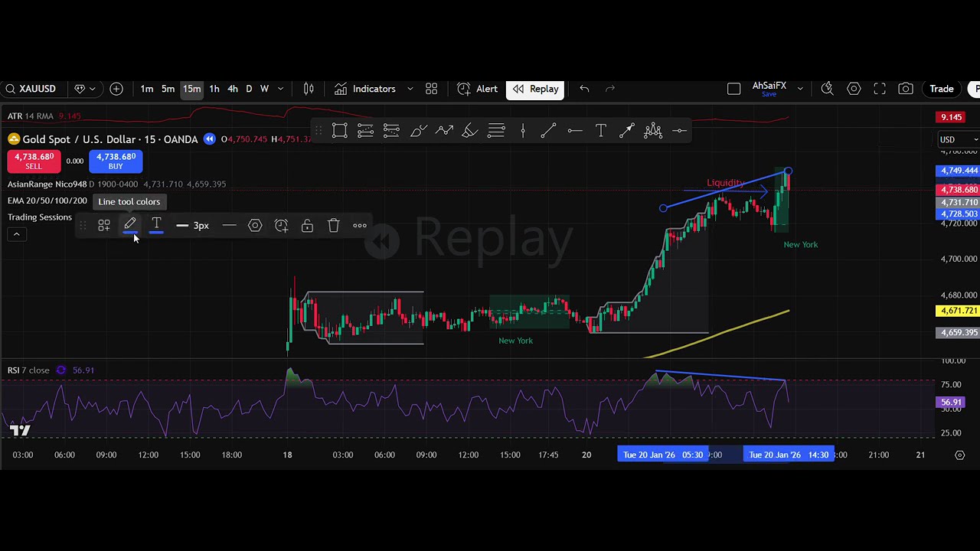
Task: Open the text color picker
Action: [x=156, y=226]
